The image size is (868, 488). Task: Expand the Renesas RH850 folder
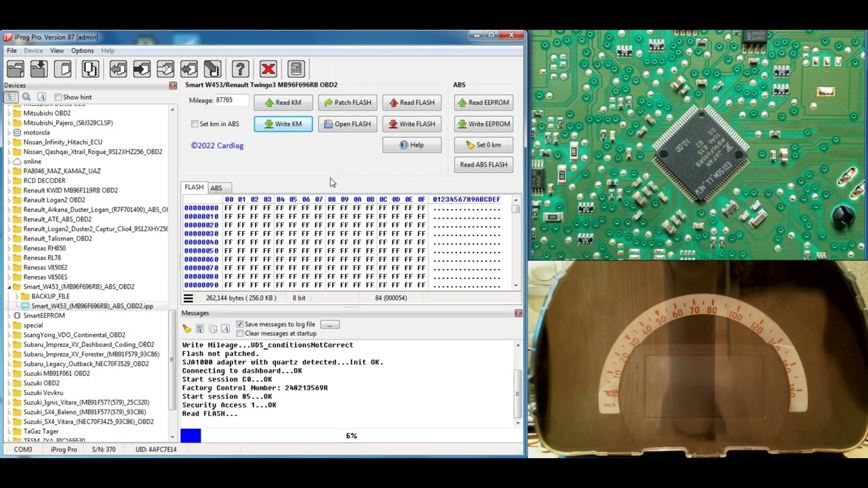tap(9, 248)
